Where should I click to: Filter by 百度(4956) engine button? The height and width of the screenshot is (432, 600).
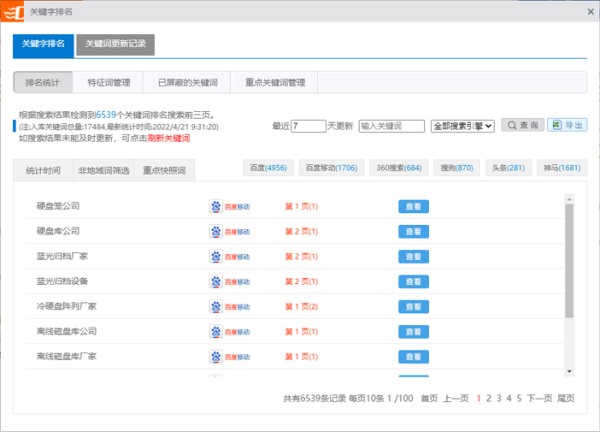click(x=268, y=168)
